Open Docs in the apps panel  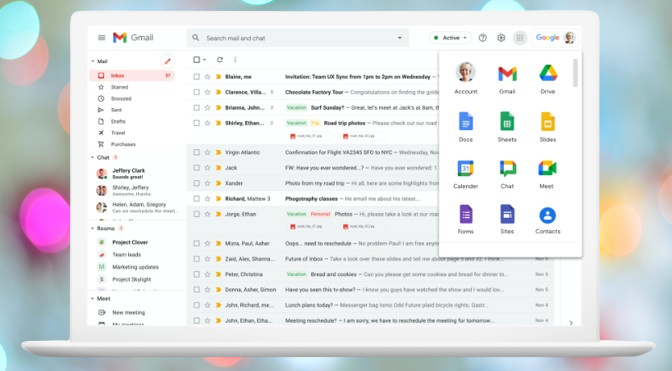pyautogui.click(x=466, y=127)
